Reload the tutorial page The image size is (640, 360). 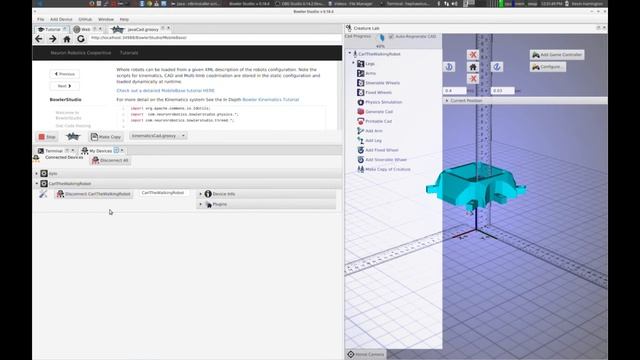81,39
